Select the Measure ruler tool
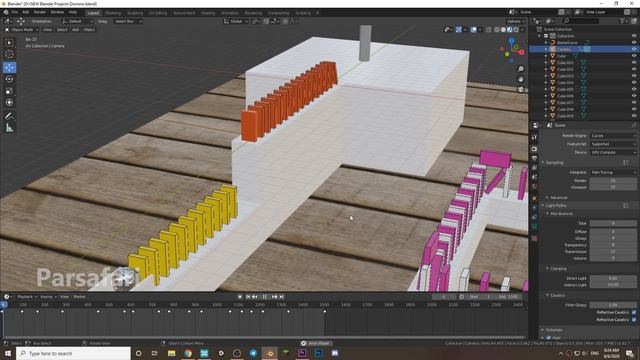 [9, 128]
